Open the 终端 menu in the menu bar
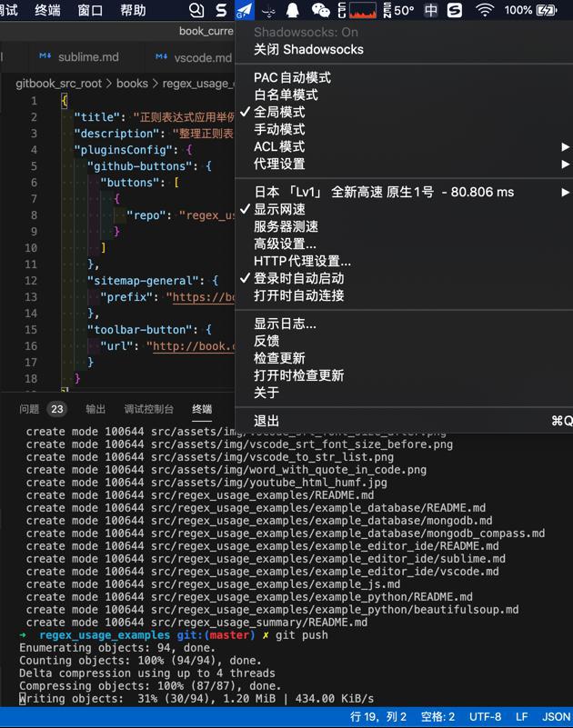This screenshot has height=728, width=573. (47, 10)
